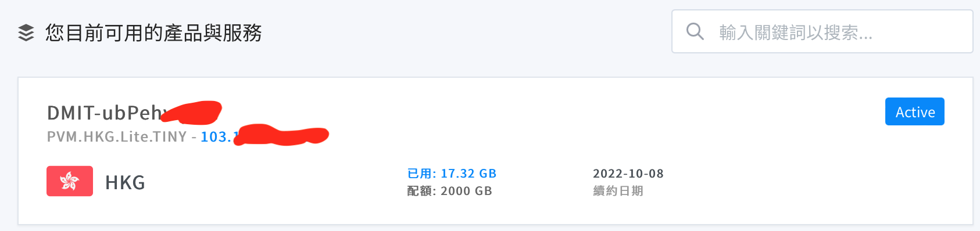Click the magnifier search icon
The image size is (980, 231).
(695, 31)
